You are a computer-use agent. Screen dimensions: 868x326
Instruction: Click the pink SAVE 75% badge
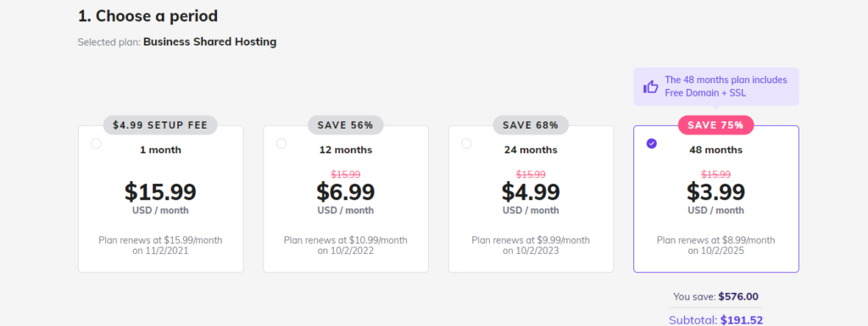coord(715,125)
